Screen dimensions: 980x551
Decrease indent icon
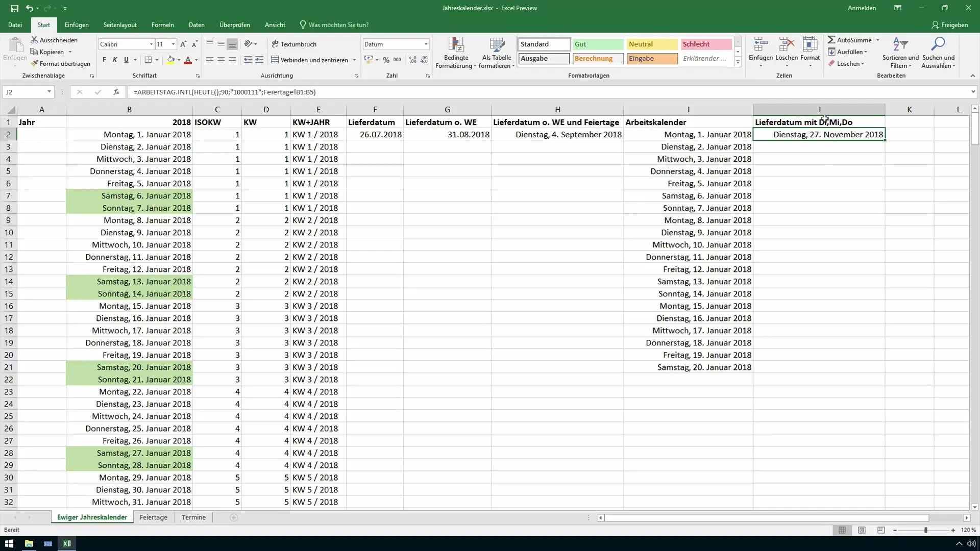coord(248,60)
